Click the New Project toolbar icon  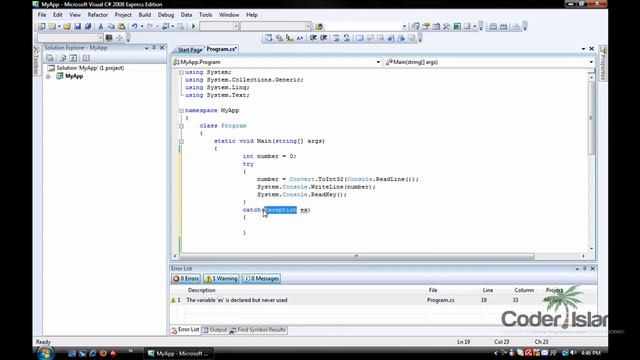tap(42, 27)
